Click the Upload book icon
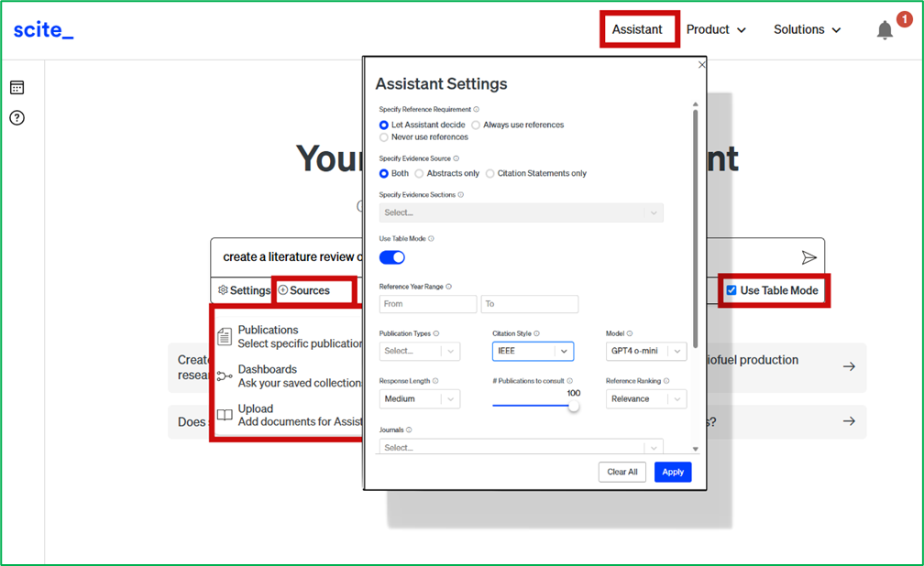The width and height of the screenshot is (924, 566). pos(225,416)
